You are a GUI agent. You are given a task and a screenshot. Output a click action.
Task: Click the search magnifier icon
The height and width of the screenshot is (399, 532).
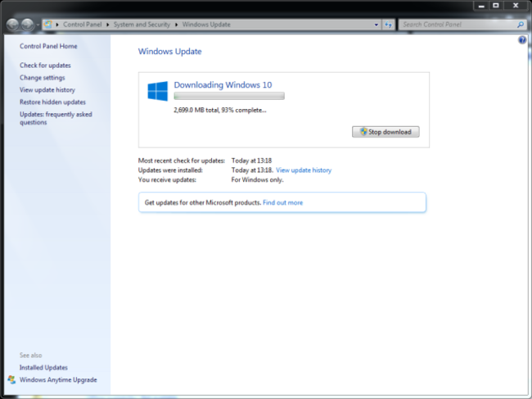click(x=521, y=25)
